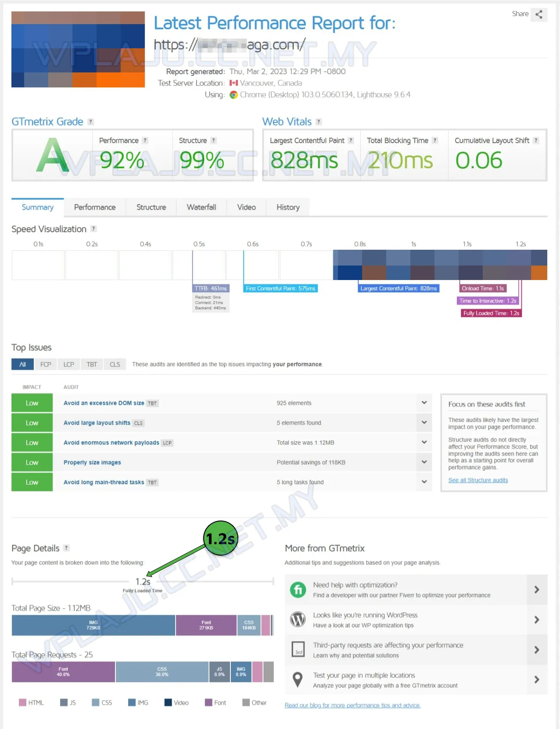
Task: Switch to the Waterfall tab
Action: tap(201, 207)
